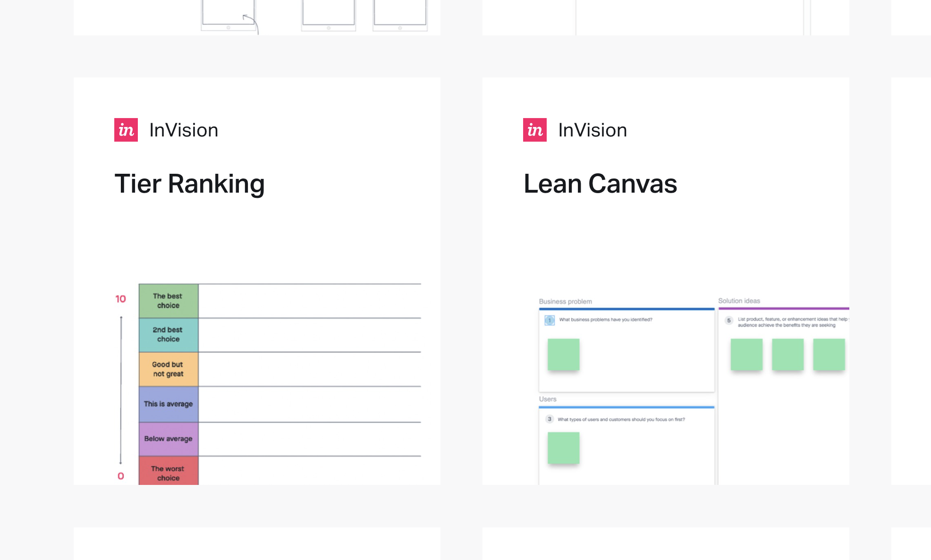
Task: Open the Lean Canvas template title
Action: pos(600,184)
